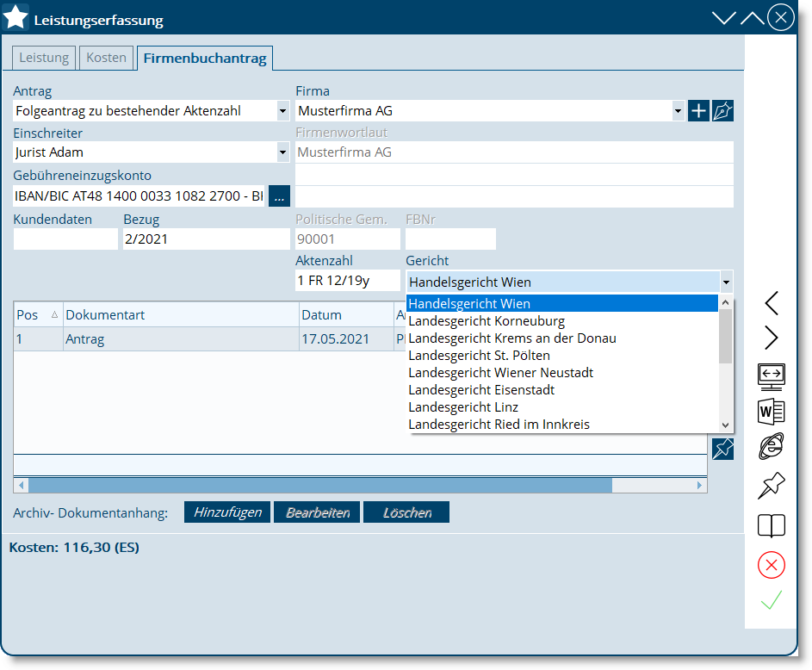Image resolution: width=812 pixels, height=670 pixels.
Task: Collapse the Gericht dropdown arrow
Action: [726, 282]
